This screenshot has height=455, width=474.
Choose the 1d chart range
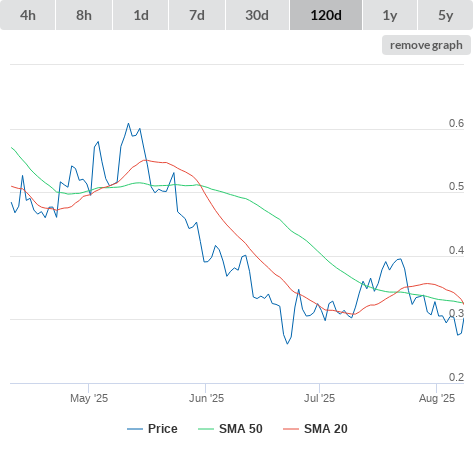pos(141,15)
